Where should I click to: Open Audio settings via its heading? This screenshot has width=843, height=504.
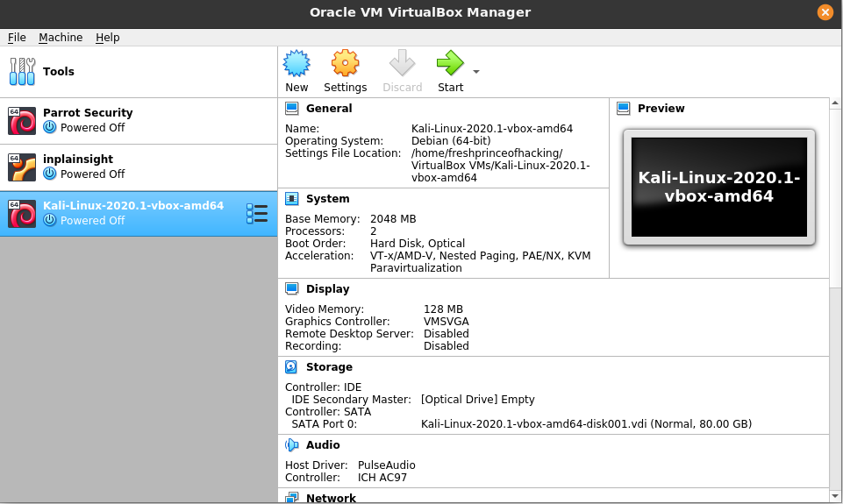pos(323,445)
